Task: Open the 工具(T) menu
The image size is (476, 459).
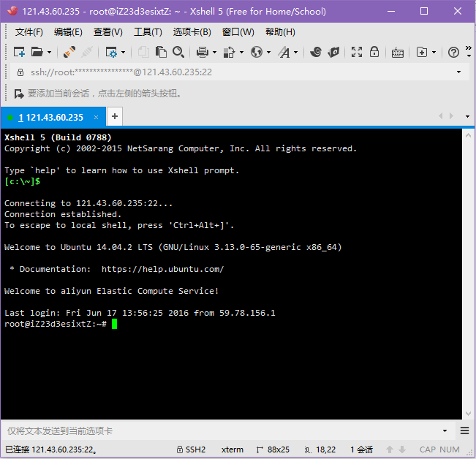Action: coord(148,32)
